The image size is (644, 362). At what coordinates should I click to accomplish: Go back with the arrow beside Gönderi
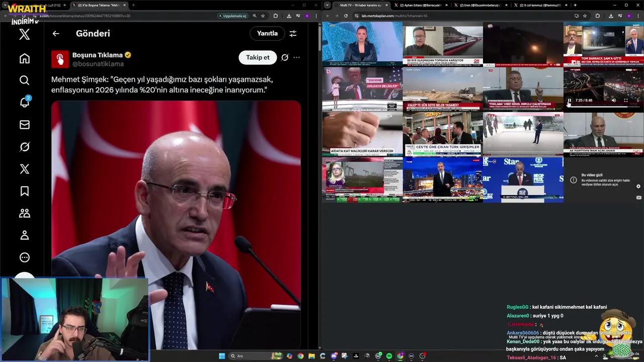[56, 34]
